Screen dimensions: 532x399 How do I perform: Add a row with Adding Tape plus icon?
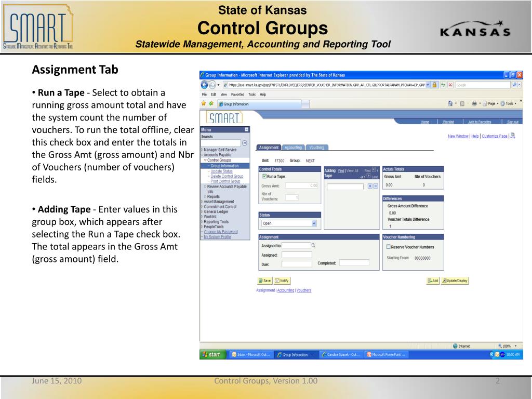point(370,187)
